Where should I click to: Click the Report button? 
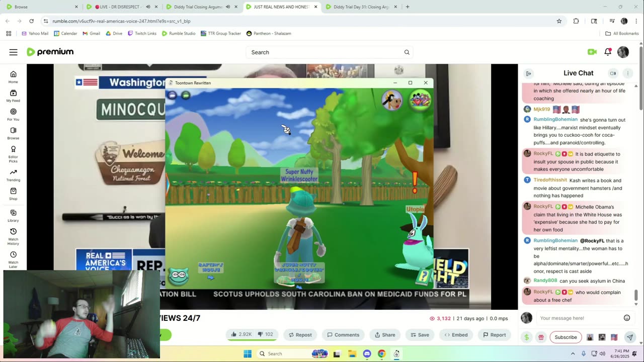tap(494, 335)
